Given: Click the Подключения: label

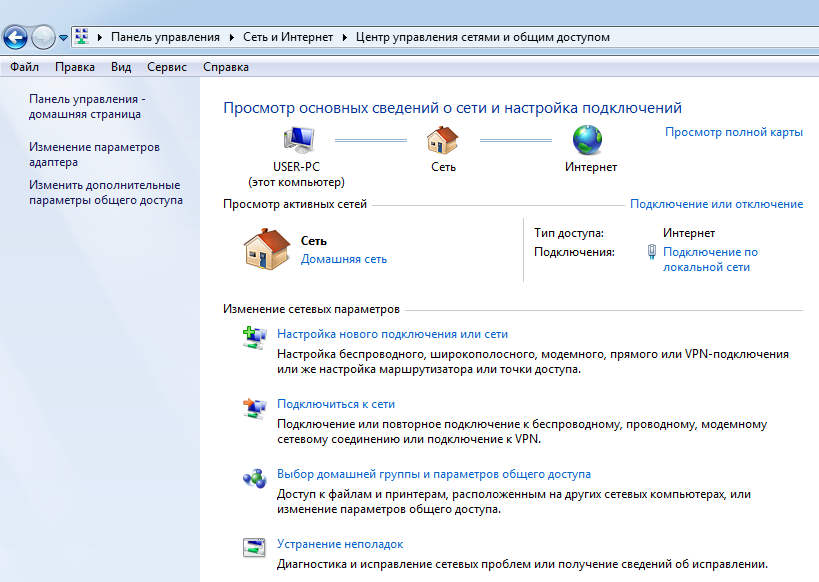Looking at the screenshot, I should [574, 252].
